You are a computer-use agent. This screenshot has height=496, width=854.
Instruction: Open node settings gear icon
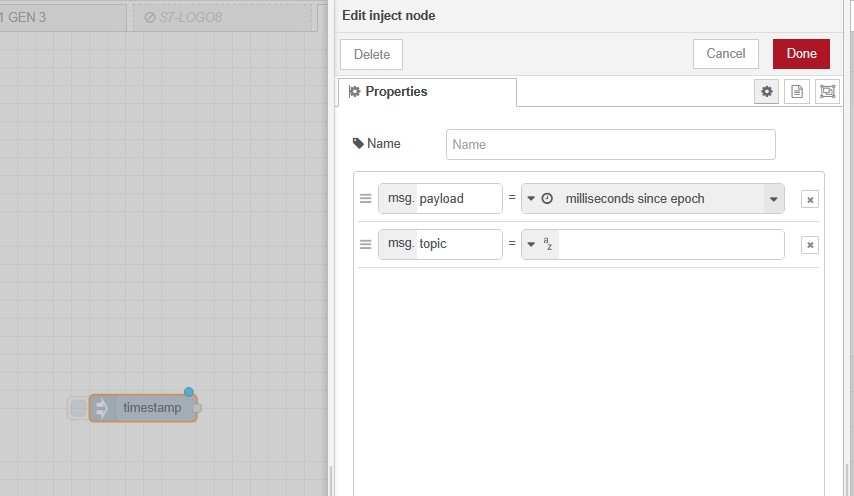point(767,92)
